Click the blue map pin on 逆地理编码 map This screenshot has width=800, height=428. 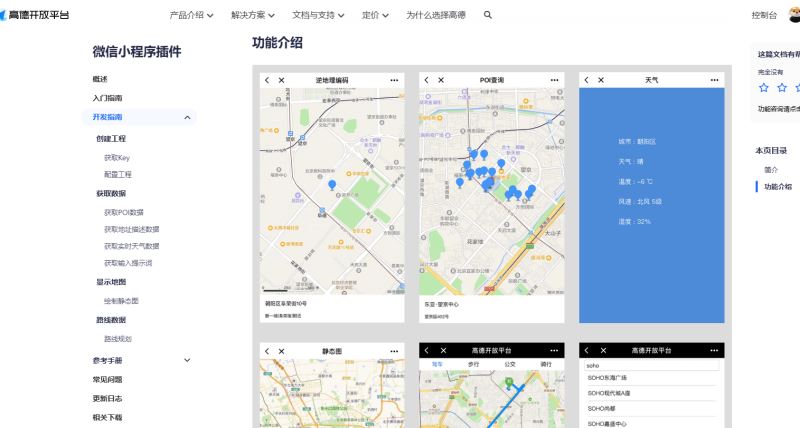tap(332, 185)
